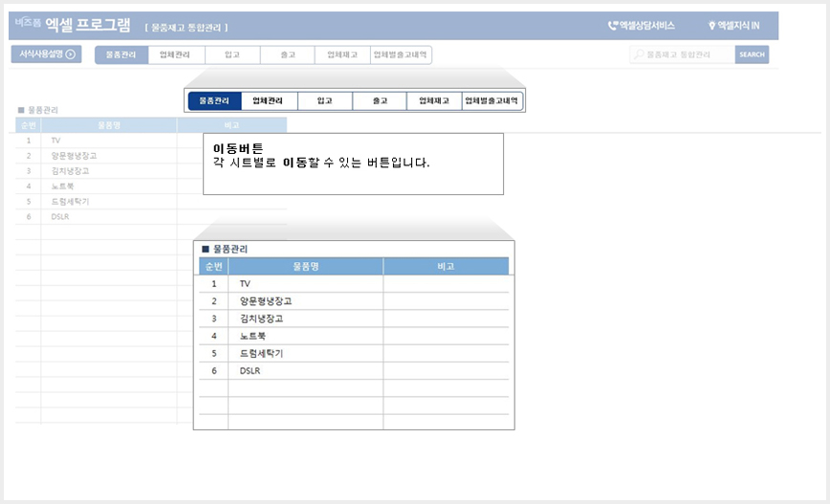Select 물품관리 tab in the faded top bar
This screenshot has height=504, width=830.
click(x=121, y=55)
